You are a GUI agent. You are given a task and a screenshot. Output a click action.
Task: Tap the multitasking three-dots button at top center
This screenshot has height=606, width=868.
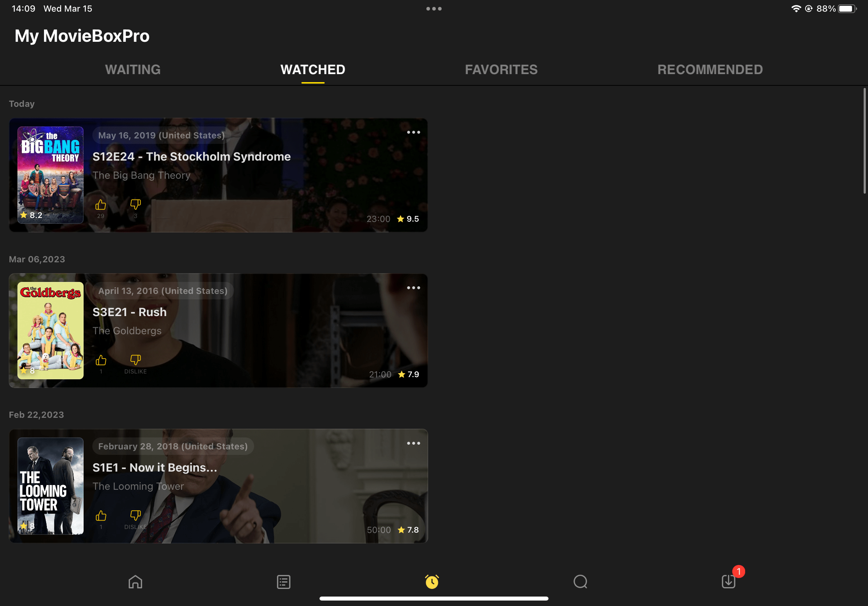[434, 8]
